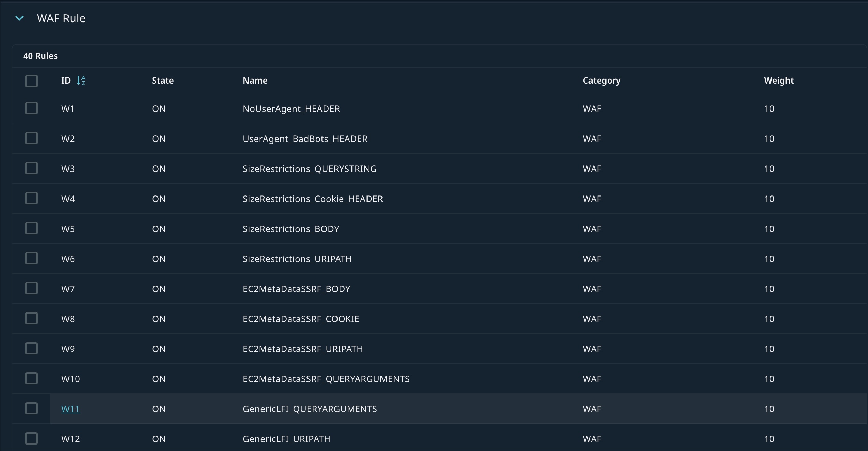Collapse the WAF Rule section chevron
Screen dimensions: 868x451
[19, 18]
